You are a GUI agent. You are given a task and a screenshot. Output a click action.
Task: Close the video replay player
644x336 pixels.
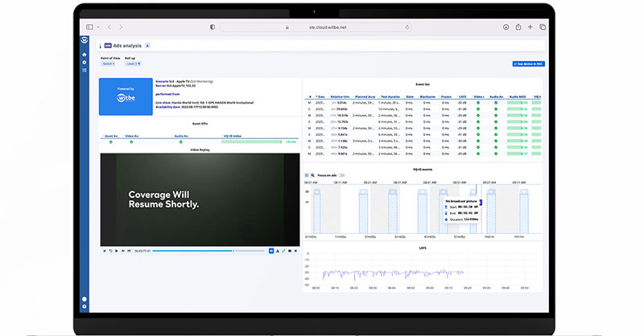pyautogui.click(x=295, y=251)
